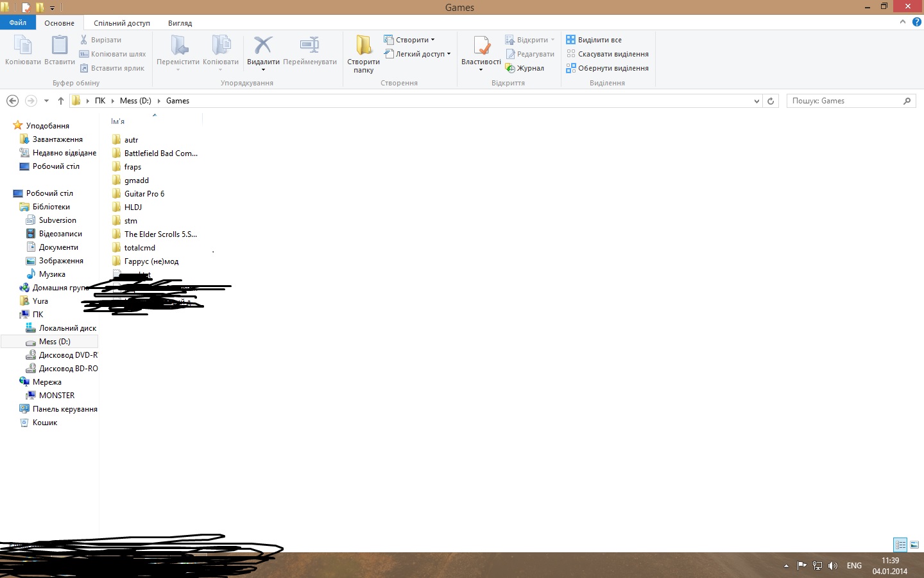Click Invert selection (Обернути виділення)
The image size is (924, 578).
point(608,68)
